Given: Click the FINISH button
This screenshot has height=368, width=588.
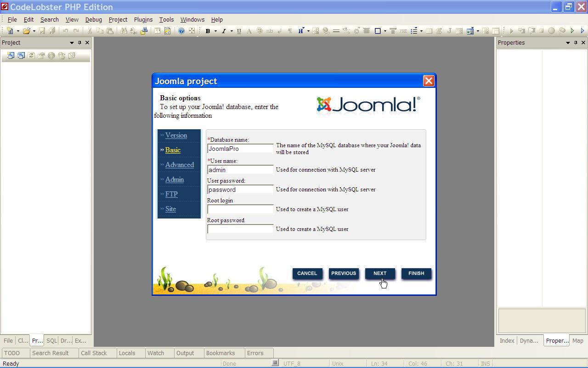Looking at the screenshot, I should 416,273.
